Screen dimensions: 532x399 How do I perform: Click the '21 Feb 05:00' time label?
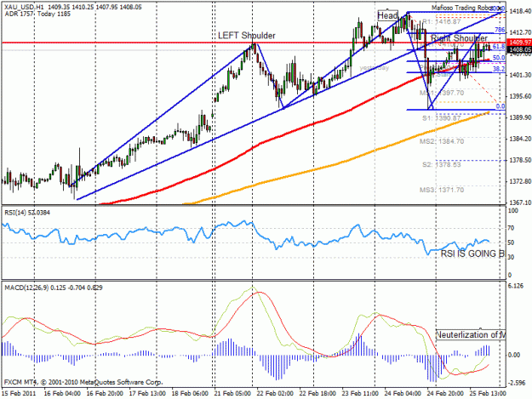(x=232, y=394)
